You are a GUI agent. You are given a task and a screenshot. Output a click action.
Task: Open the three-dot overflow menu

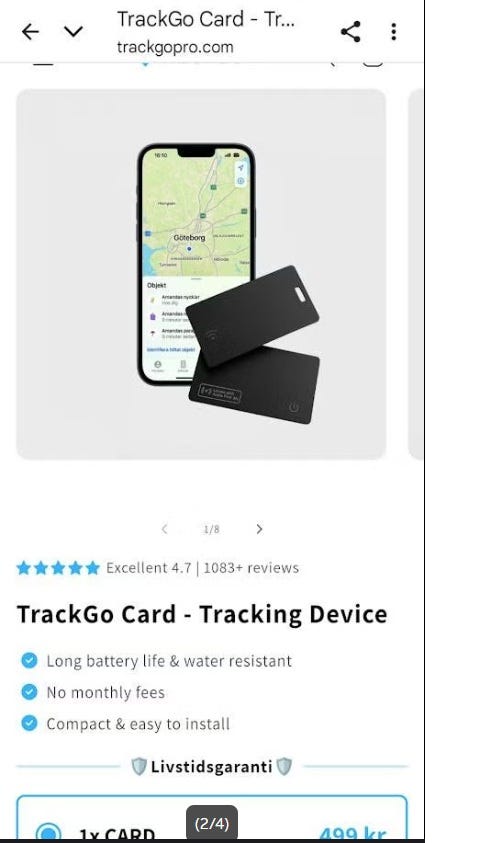(x=394, y=32)
